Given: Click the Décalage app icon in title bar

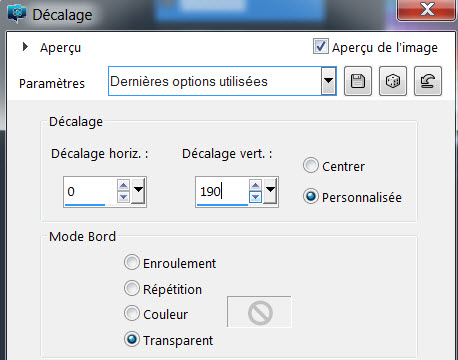Looking at the screenshot, I should point(17,13).
